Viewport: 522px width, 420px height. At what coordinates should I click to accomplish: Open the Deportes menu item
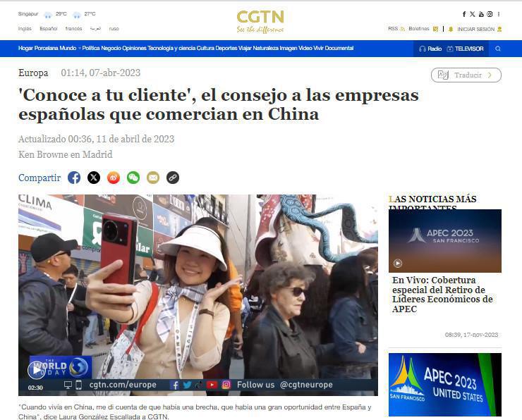(226, 48)
